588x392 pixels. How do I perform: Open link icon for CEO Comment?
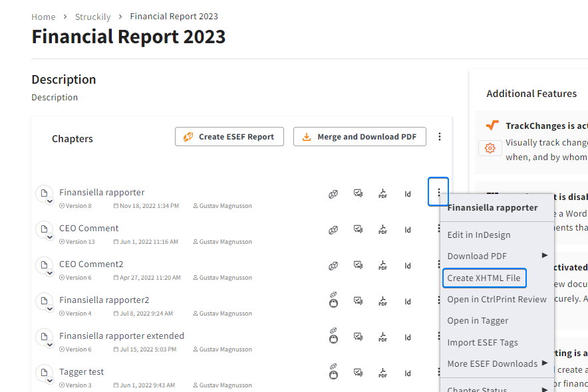click(x=333, y=230)
